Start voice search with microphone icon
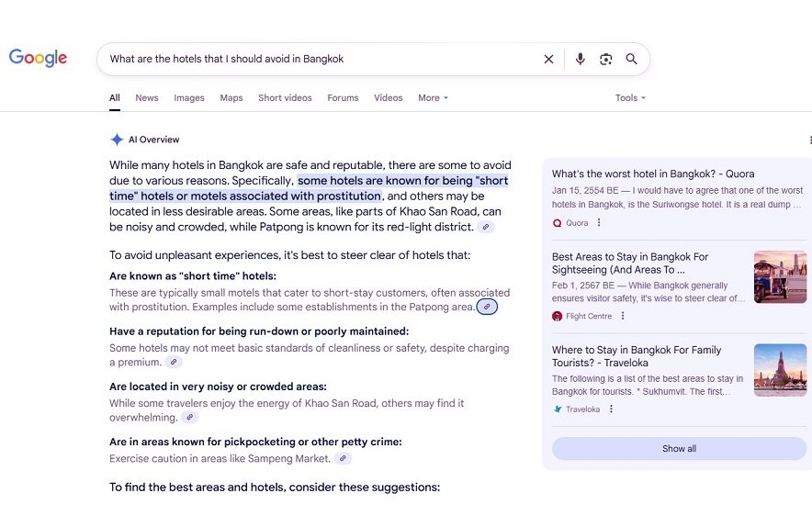The height and width of the screenshot is (527, 812). [x=580, y=59]
